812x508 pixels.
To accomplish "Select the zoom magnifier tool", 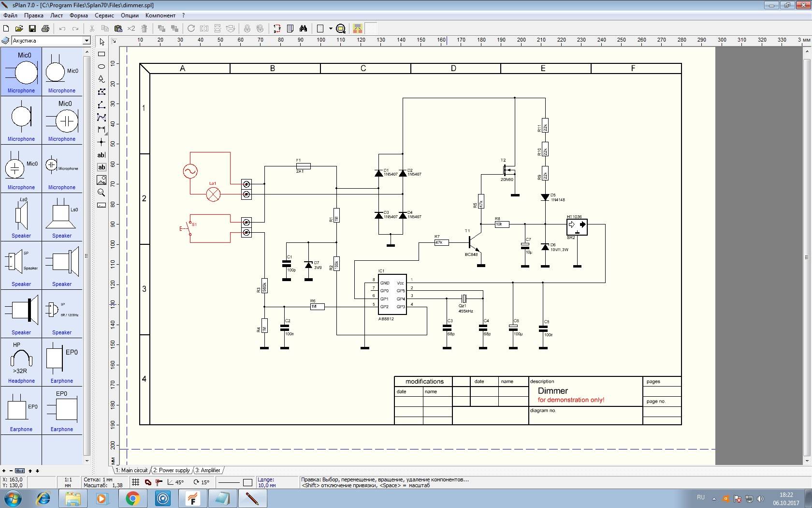I will pyautogui.click(x=101, y=193).
